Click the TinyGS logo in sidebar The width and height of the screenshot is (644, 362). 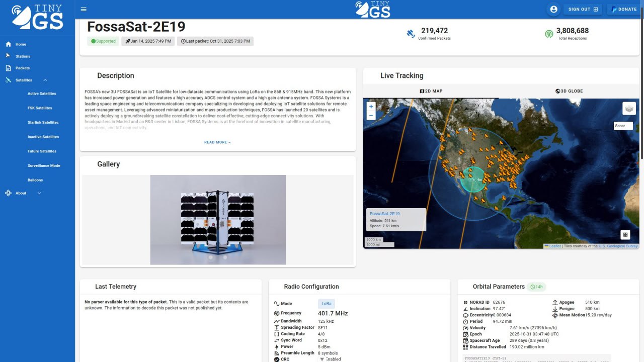click(x=37, y=17)
